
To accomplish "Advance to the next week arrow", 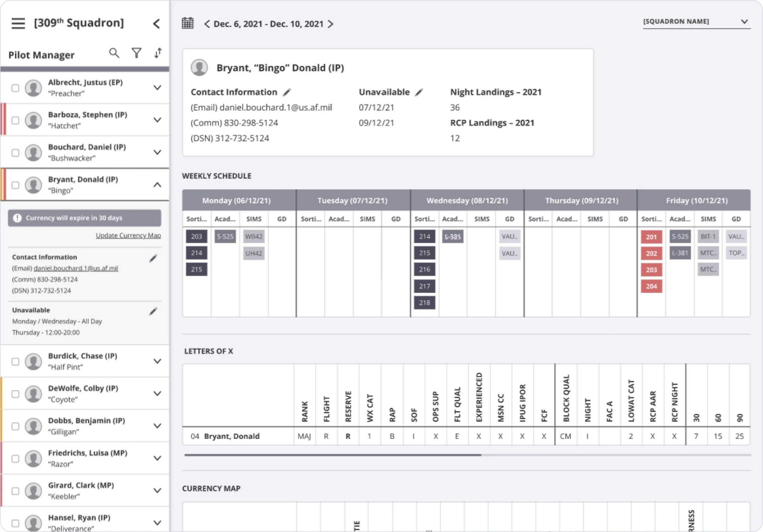I will (330, 24).
